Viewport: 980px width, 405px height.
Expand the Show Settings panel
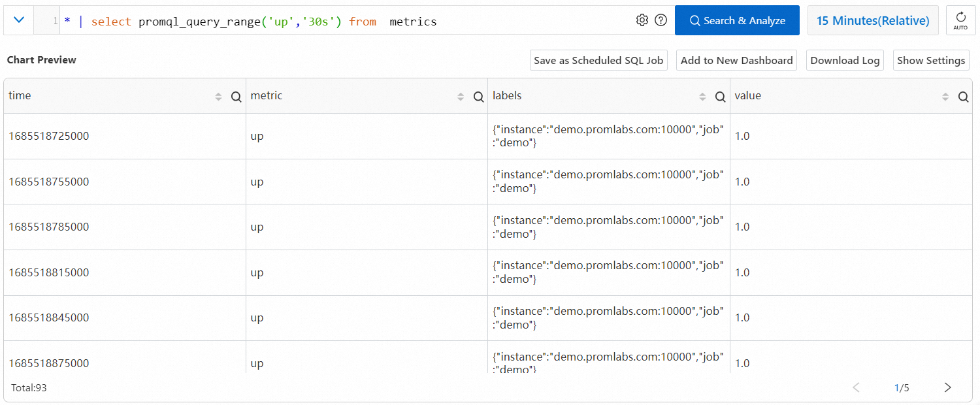tap(931, 60)
